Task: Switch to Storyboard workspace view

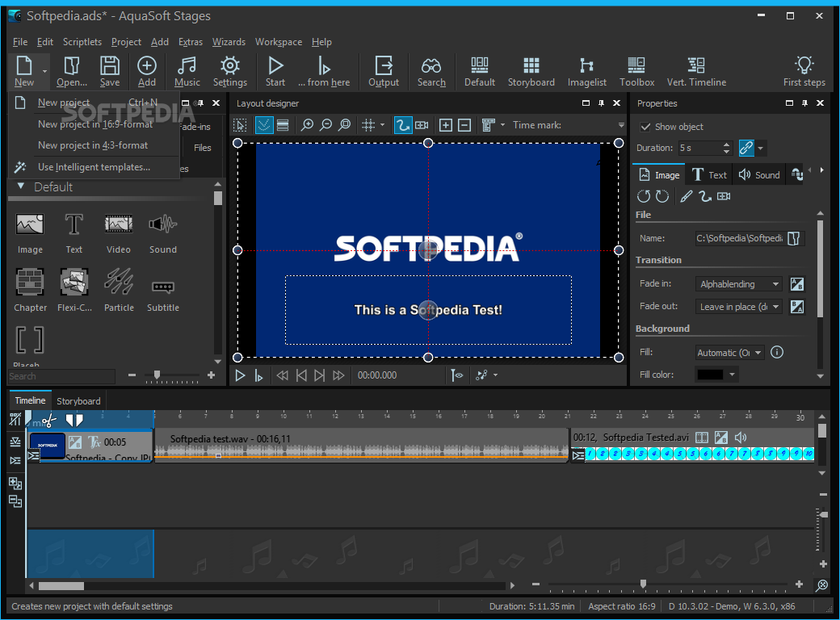Action: coord(531,72)
